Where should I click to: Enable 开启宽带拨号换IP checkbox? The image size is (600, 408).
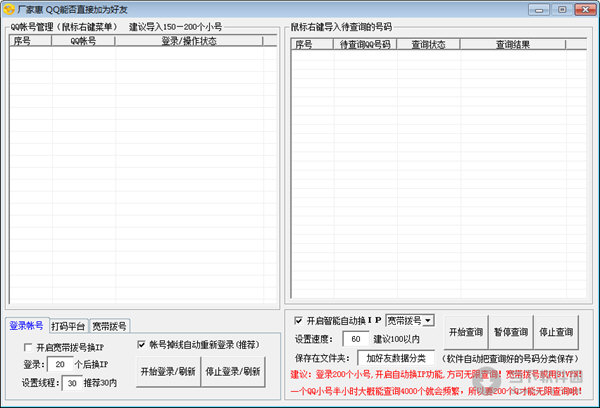tap(28, 347)
